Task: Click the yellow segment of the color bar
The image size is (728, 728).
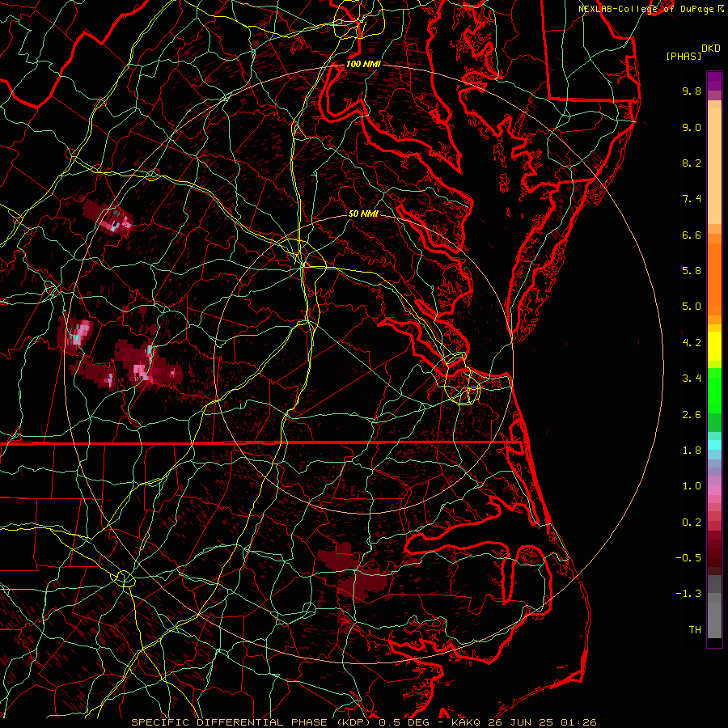Action: tap(714, 346)
